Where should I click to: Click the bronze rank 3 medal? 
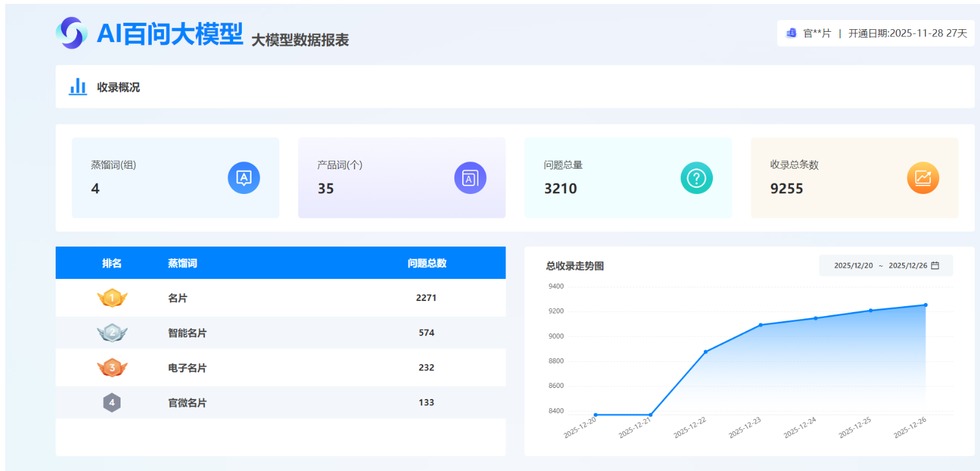point(112,368)
